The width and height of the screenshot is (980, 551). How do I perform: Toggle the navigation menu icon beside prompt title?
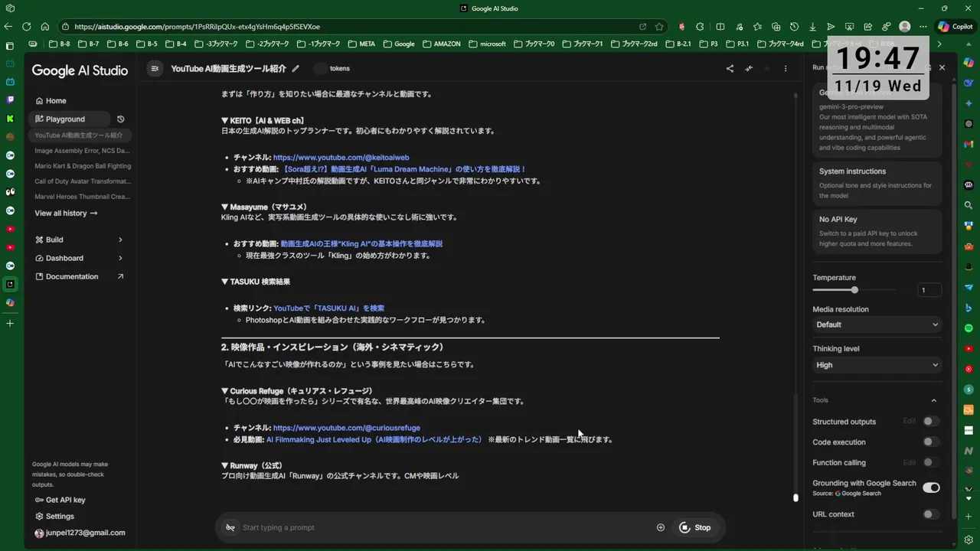[x=155, y=69]
